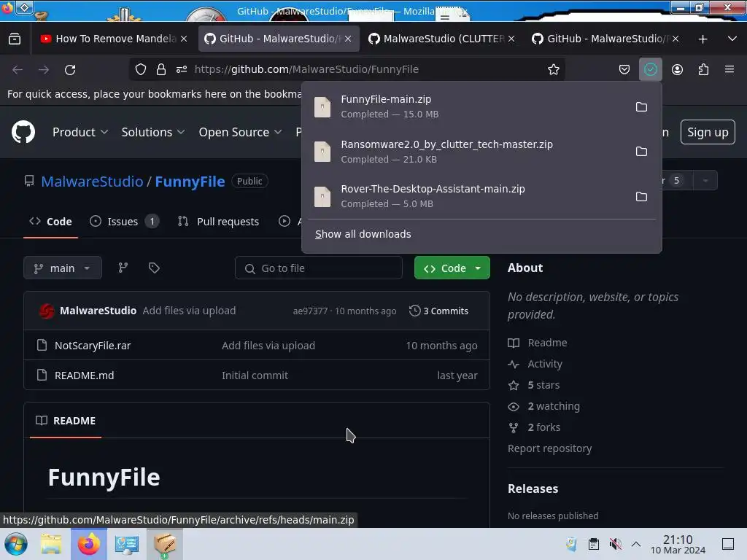Go to GitHub home via Octocat logo

click(23, 132)
